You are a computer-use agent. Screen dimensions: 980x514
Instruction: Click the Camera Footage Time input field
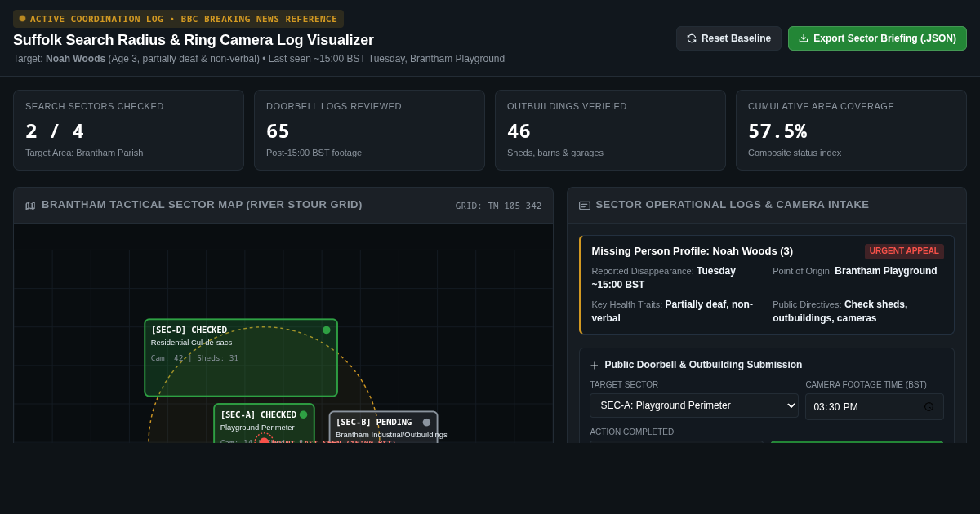875,406
